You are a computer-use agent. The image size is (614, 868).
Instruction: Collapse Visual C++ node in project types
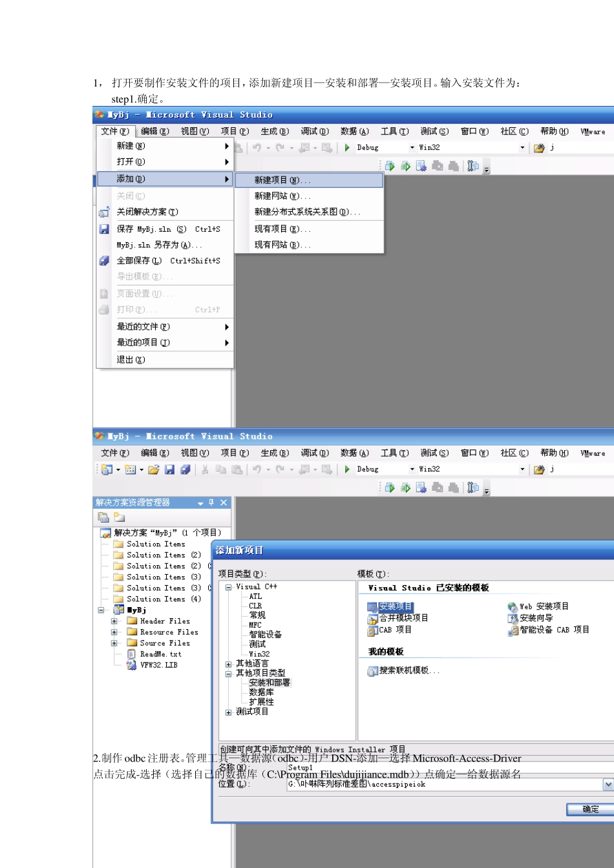pos(228,587)
